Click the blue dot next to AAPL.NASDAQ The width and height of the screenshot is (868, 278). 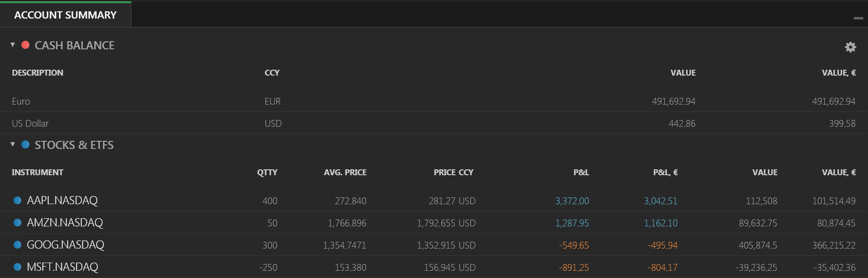coord(18,200)
